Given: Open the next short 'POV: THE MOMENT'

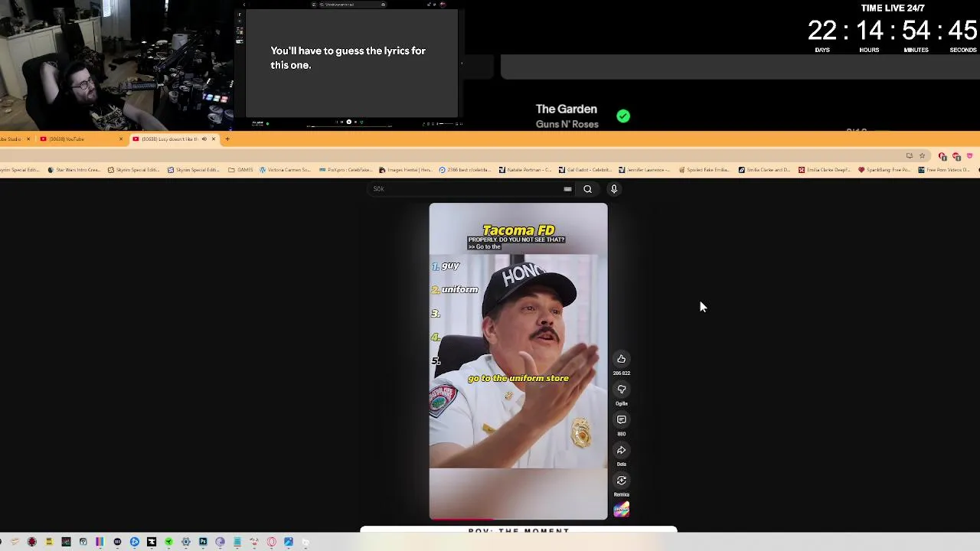Looking at the screenshot, I should tap(518, 530).
